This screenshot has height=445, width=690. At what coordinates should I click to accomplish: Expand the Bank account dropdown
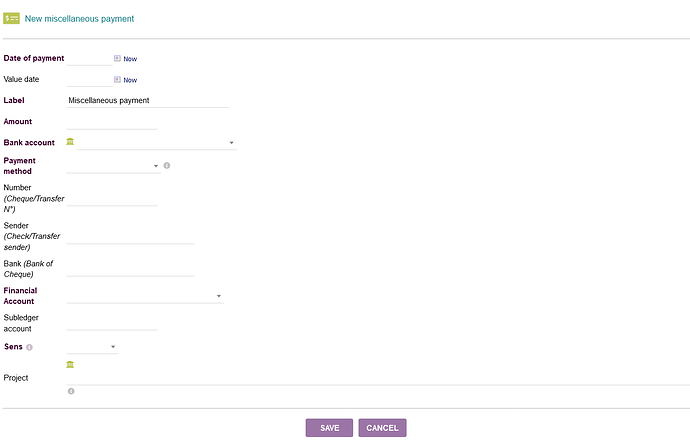click(x=155, y=143)
